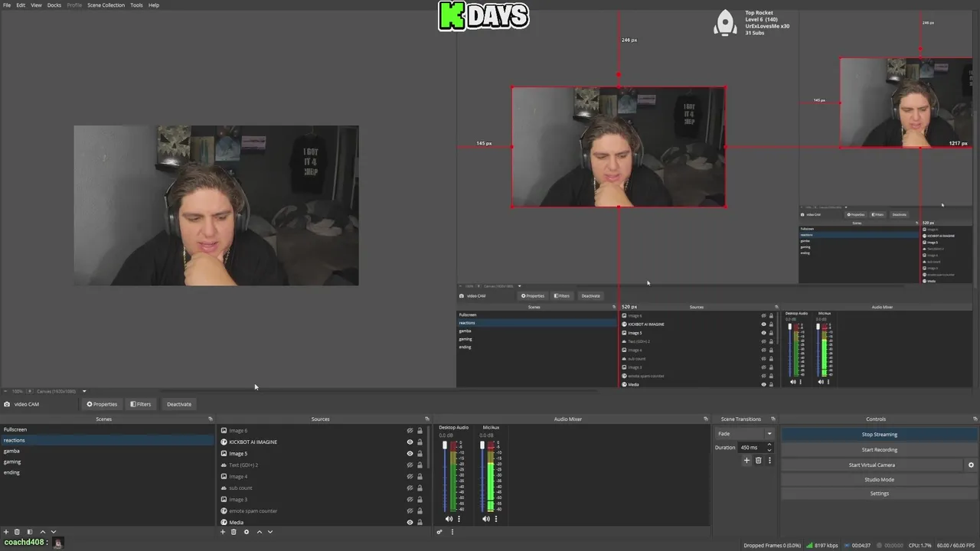Add a new scene with plus icon
The image size is (980, 551).
coord(6,532)
